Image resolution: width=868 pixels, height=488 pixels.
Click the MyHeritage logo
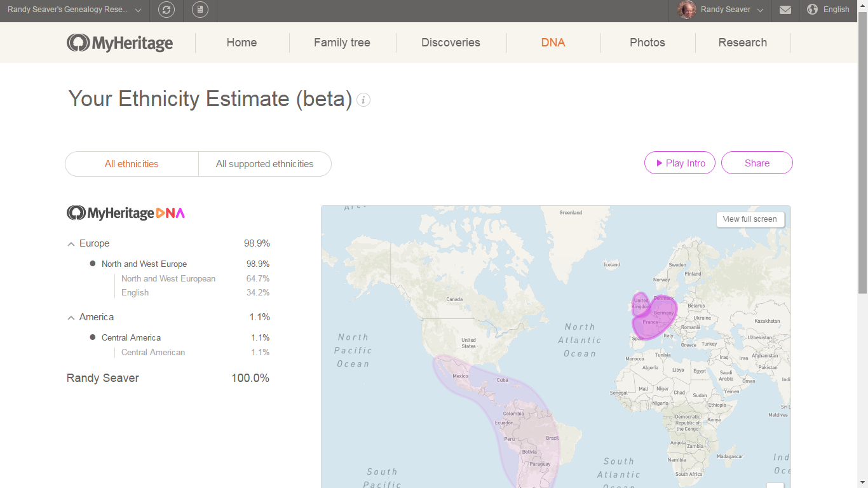pos(120,43)
